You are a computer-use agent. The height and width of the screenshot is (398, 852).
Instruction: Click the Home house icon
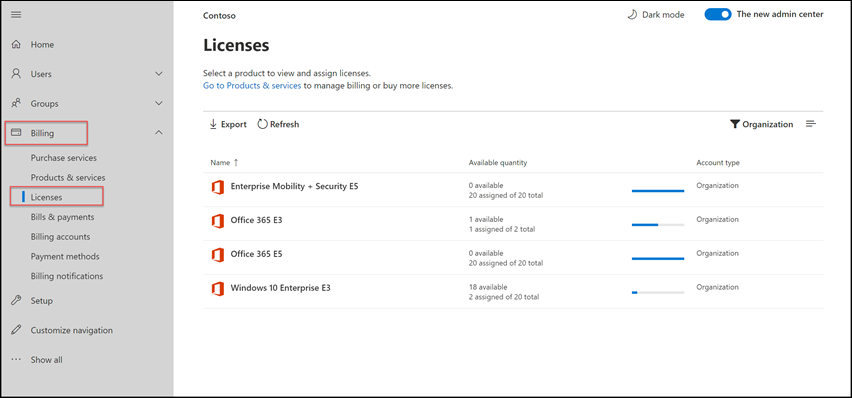point(16,45)
